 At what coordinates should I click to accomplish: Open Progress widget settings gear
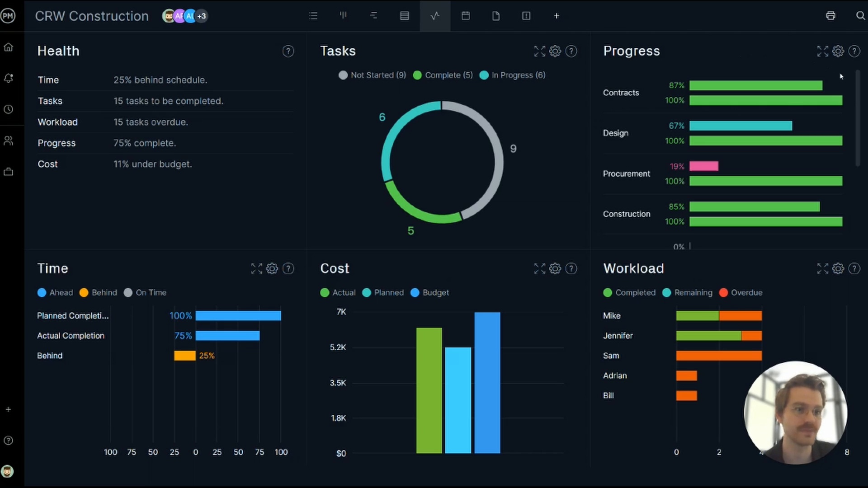click(838, 51)
